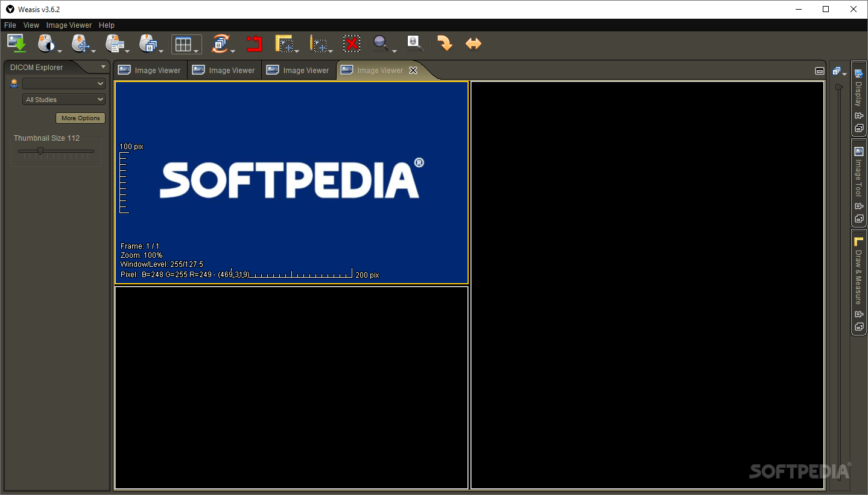Expand the zoom tool dropdown arrow
The image size is (868, 495).
(394, 51)
